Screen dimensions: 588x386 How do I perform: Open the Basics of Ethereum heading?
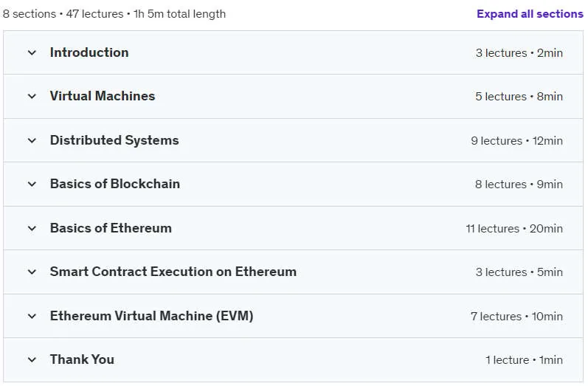coord(111,228)
